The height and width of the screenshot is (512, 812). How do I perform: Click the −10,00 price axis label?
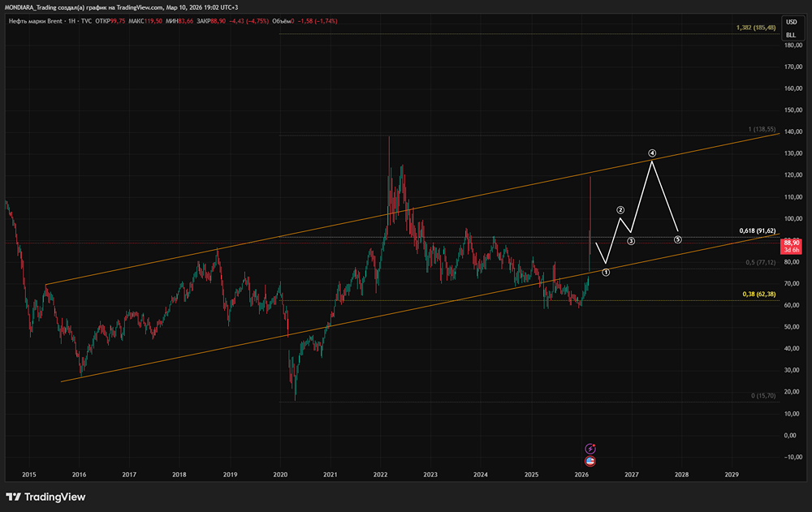[x=793, y=457]
